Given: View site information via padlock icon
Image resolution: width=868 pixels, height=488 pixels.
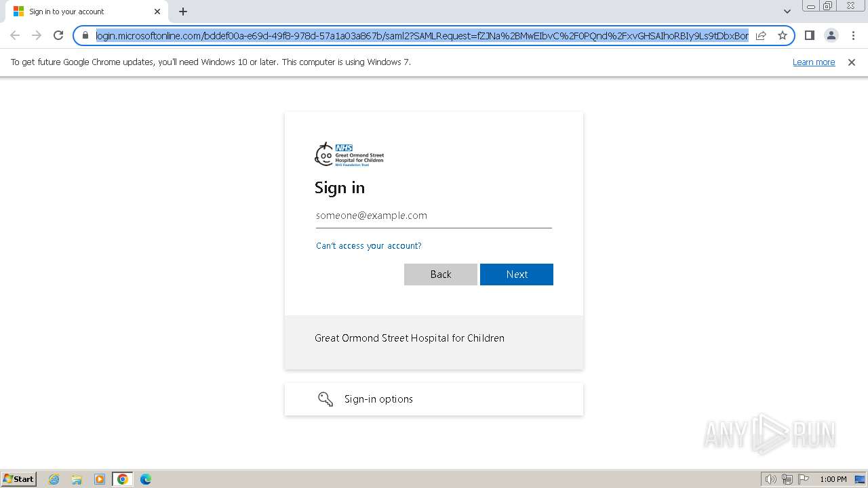Looking at the screenshot, I should pyautogui.click(x=85, y=35).
